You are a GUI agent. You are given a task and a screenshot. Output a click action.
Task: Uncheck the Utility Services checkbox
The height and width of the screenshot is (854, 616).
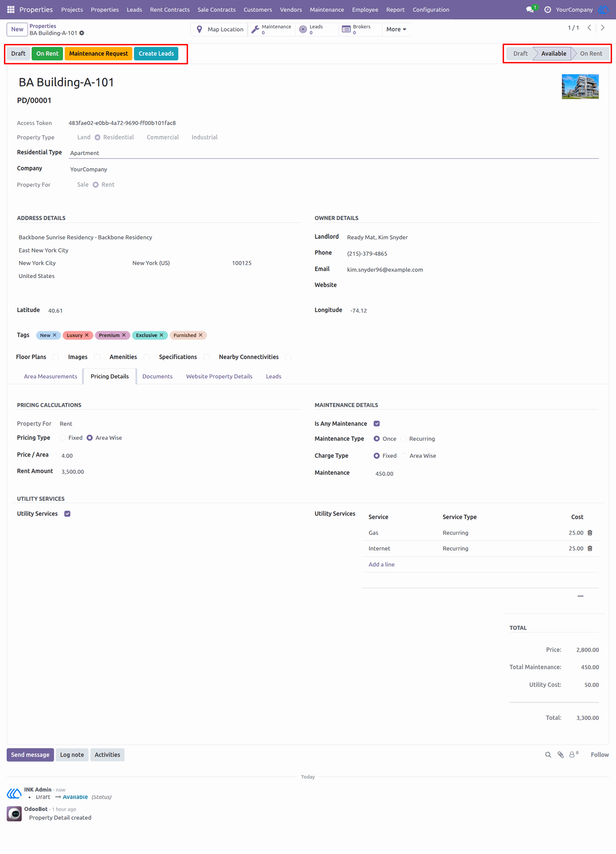pyautogui.click(x=68, y=514)
